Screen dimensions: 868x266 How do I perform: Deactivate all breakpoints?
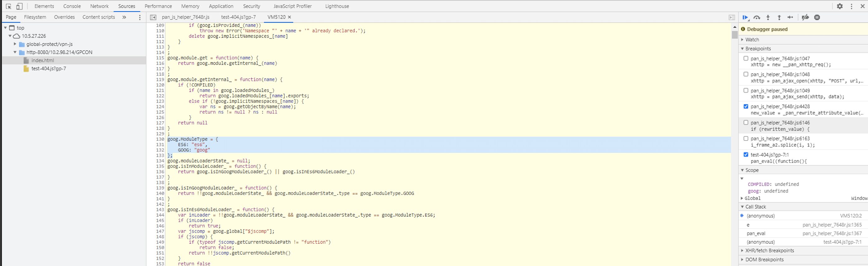(x=805, y=17)
